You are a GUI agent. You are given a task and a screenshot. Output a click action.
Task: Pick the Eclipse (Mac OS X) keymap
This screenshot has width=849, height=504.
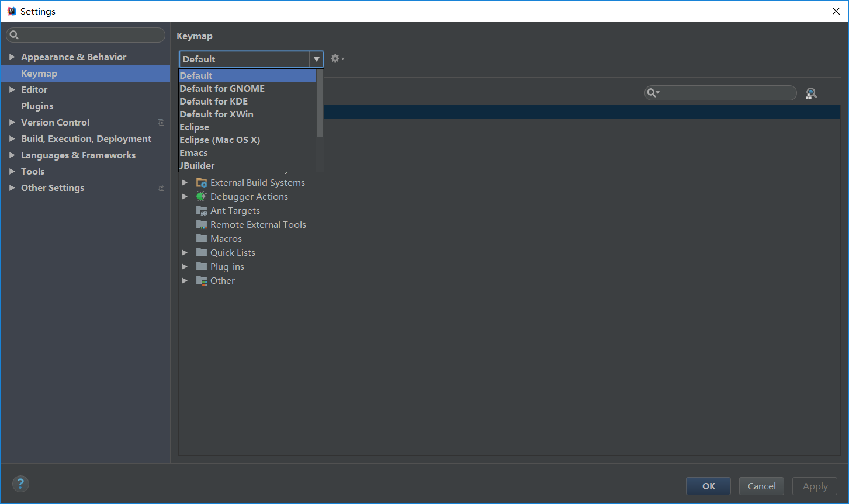coord(248,140)
